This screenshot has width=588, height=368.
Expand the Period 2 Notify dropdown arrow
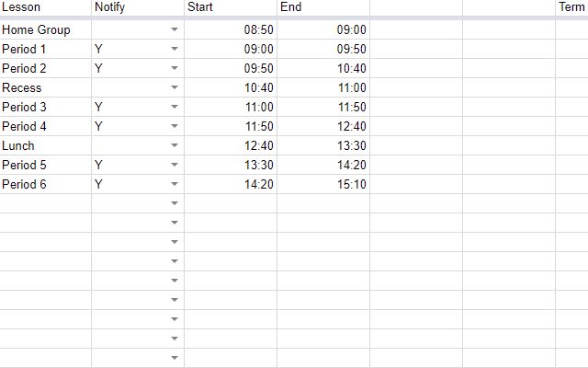(175, 68)
